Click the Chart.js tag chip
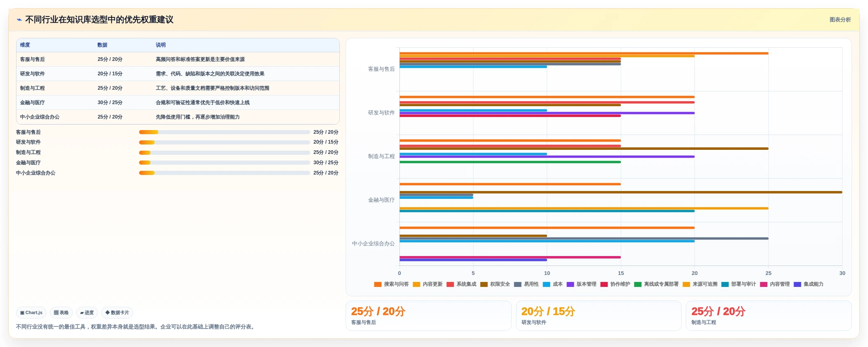The height and width of the screenshot is (347, 868). 31,313
